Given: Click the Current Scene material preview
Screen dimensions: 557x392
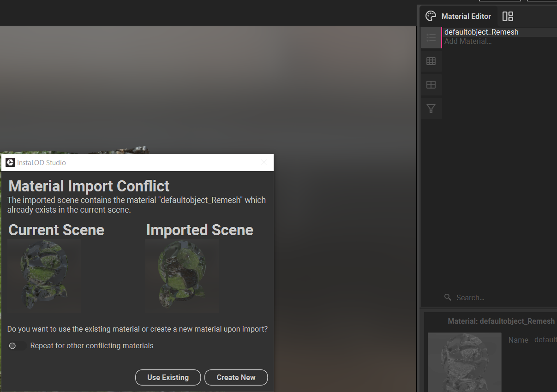Looking at the screenshot, I should (x=44, y=276).
